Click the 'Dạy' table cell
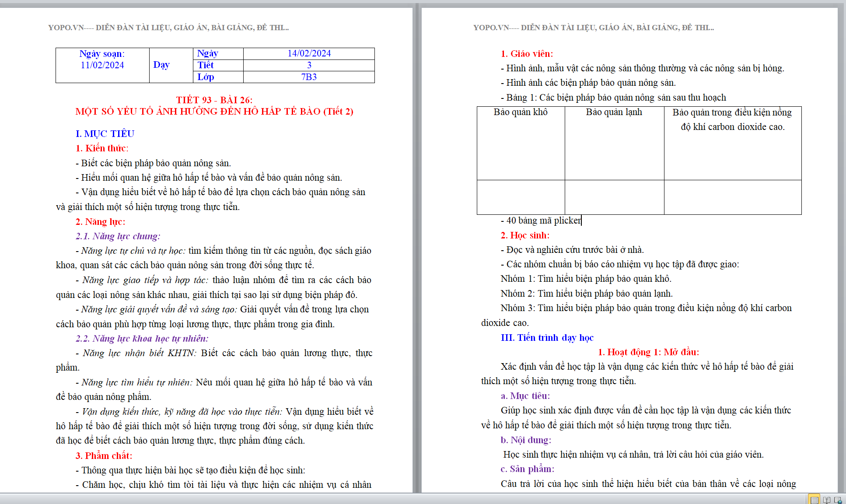The image size is (846, 504). (171, 65)
